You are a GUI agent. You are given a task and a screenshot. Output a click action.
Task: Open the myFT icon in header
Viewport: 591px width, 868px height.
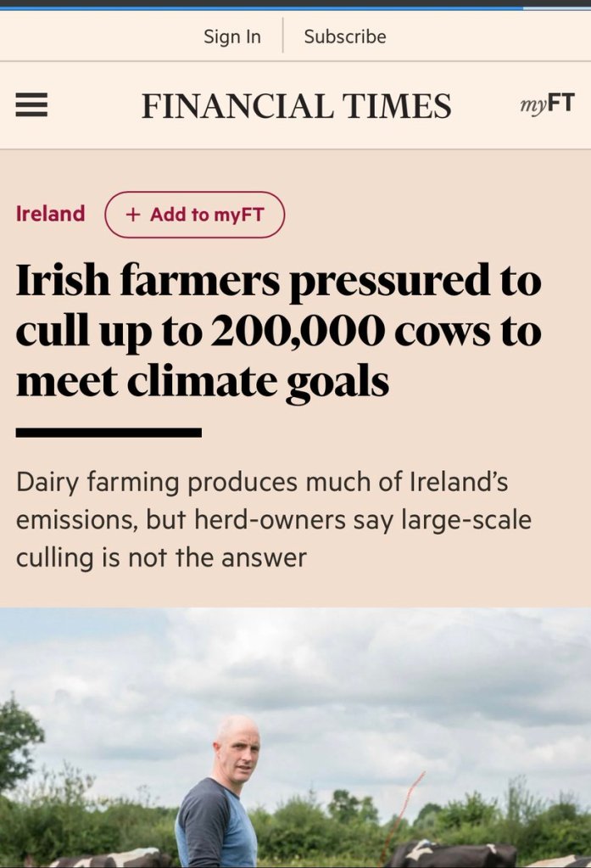[x=546, y=104]
